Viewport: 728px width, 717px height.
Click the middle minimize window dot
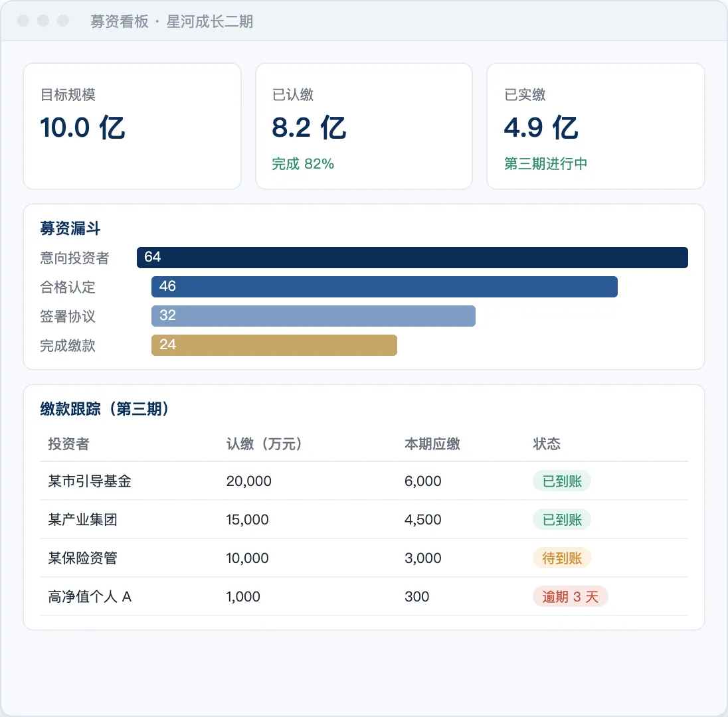pos(43,21)
